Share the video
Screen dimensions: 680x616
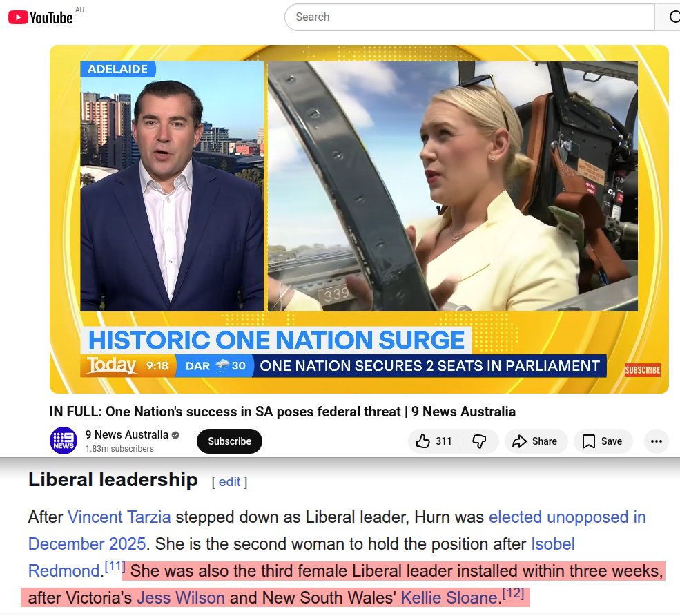click(x=536, y=441)
